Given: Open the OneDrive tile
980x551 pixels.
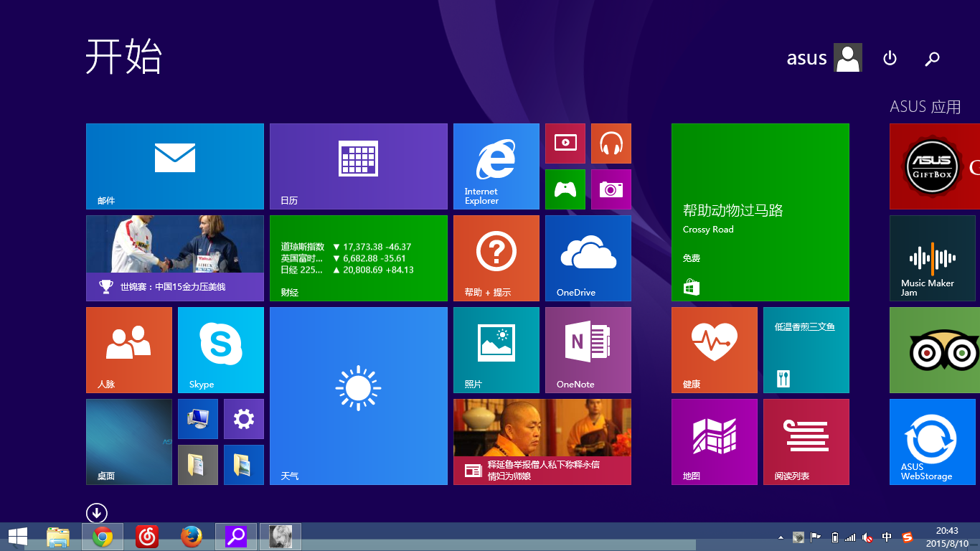Looking at the screenshot, I should point(588,258).
